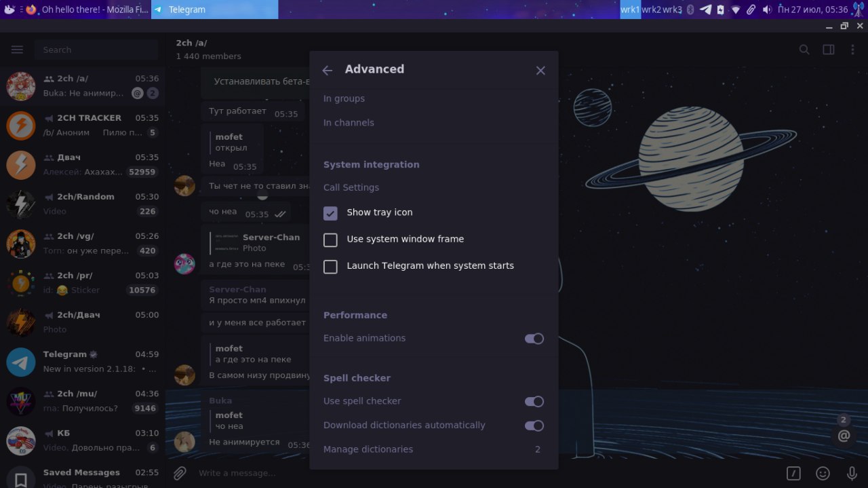The image size is (868, 488).
Task: Jump to unread mentions @ button
Action: coord(844,436)
